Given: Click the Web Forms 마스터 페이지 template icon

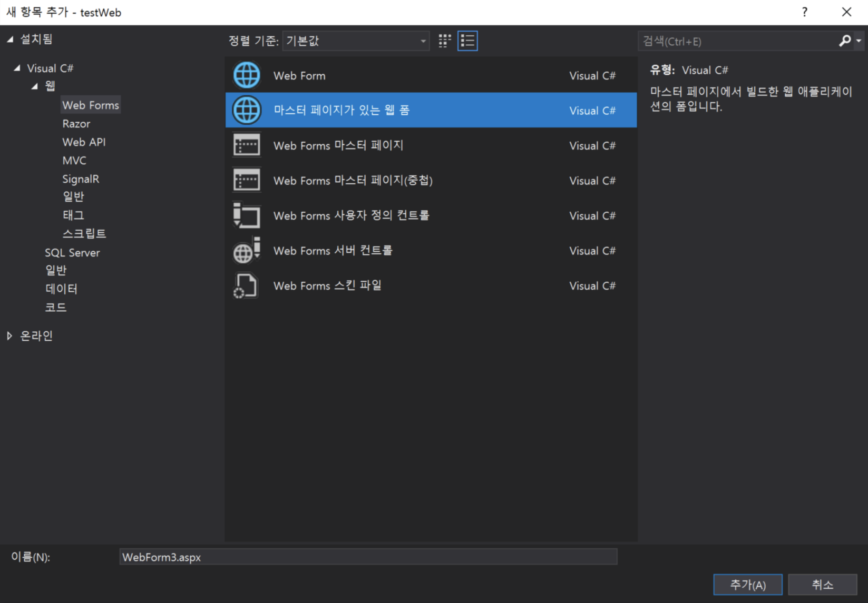Looking at the screenshot, I should click(247, 145).
